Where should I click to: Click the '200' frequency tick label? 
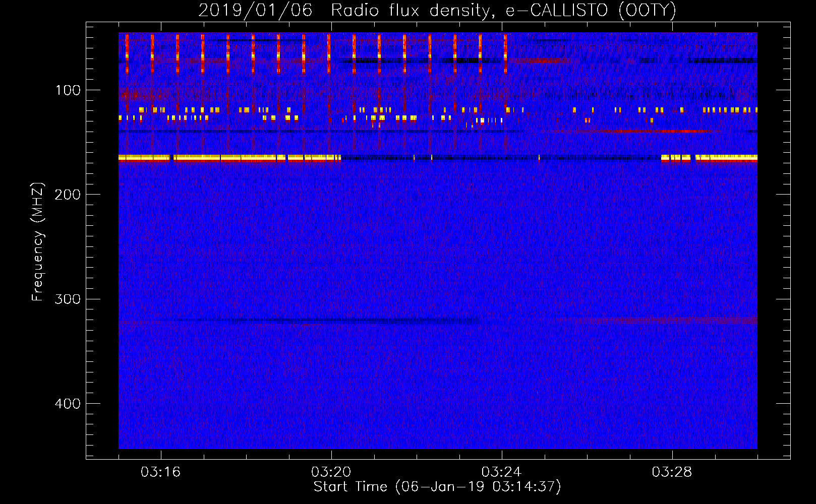[x=68, y=195]
